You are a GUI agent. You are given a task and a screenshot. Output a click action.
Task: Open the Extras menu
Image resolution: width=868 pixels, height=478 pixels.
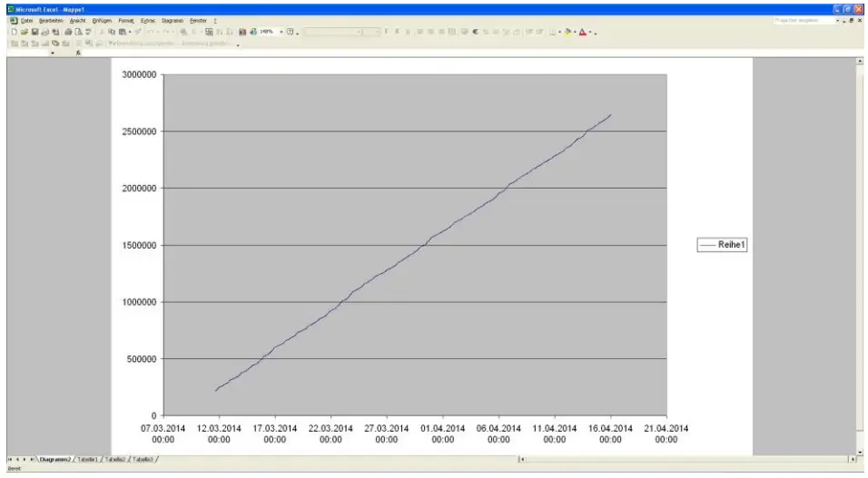pos(148,21)
